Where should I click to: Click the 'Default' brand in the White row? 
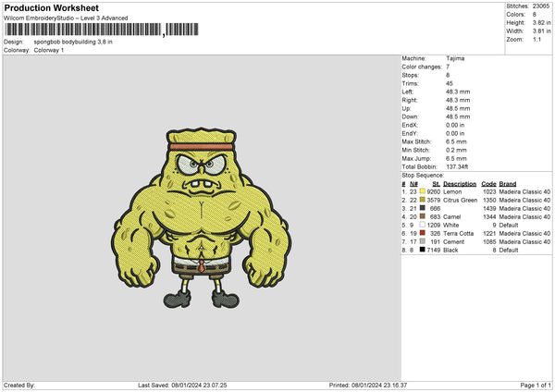[x=509, y=225]
